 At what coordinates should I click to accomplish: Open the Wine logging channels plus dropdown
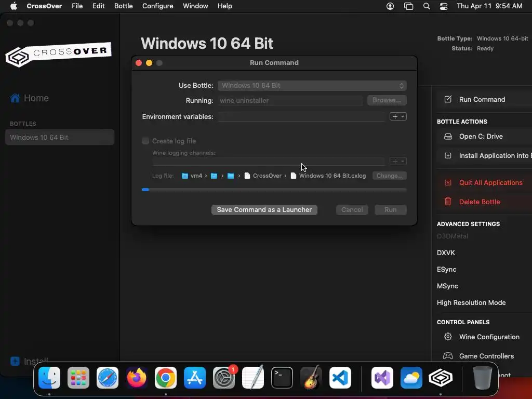(398, 161)
